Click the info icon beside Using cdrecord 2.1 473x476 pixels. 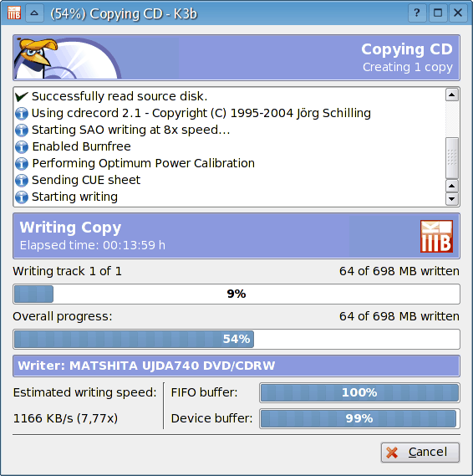click(x=22, y=113)
